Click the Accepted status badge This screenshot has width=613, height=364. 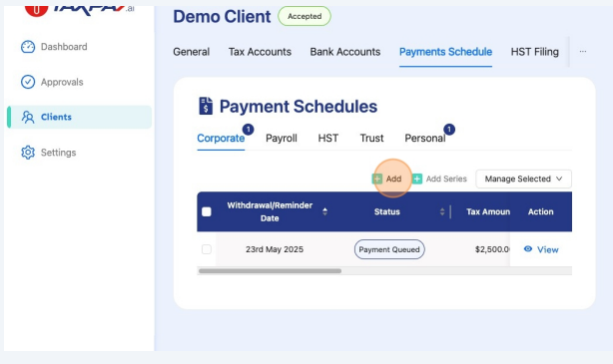pyautogui.click(x=305, y=16)
